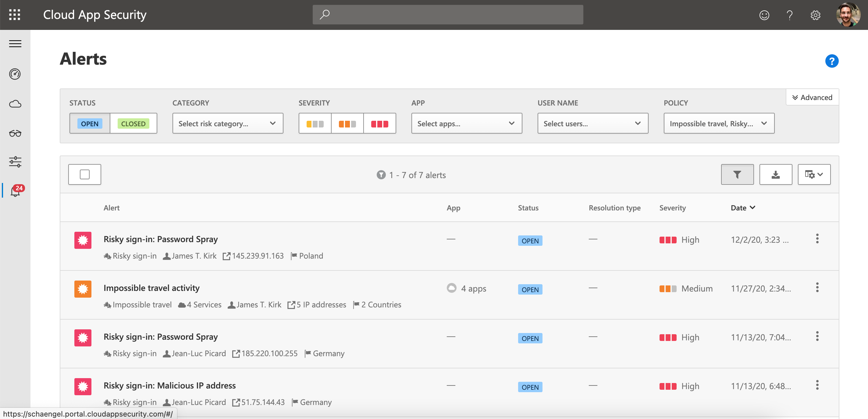Screen dimensions: 868x419
Task: Open the Alerts panel from the sidebar
Action: (x=15, y=192)
